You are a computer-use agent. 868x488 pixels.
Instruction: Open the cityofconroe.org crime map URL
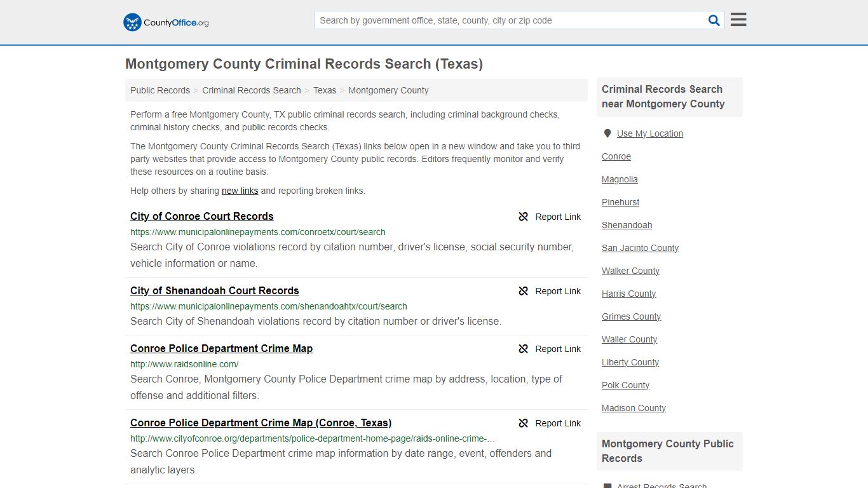coord(313,438)
